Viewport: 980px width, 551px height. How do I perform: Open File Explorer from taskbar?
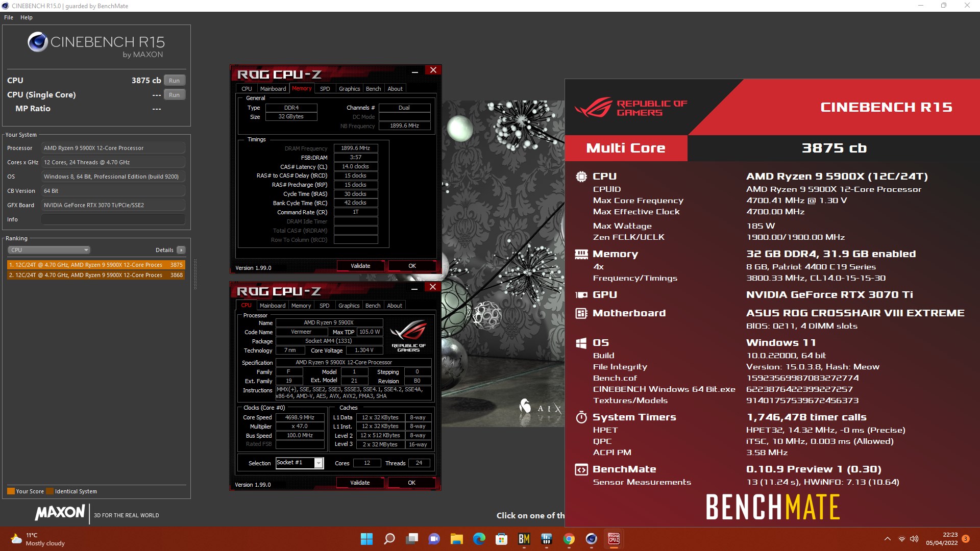pos(457,539)
